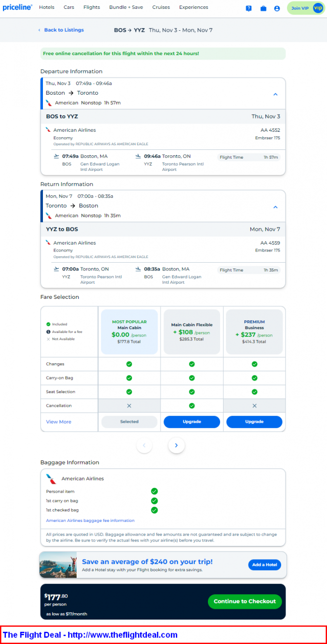Click the Available for a fee legend icon
This screenshot has height=644, width=327.
(48, 332)
